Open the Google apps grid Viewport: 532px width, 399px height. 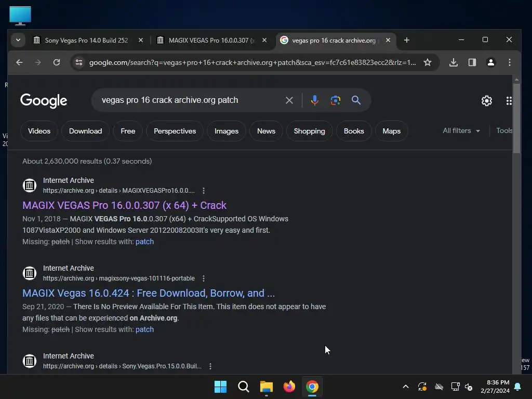(x=509, y=101)
